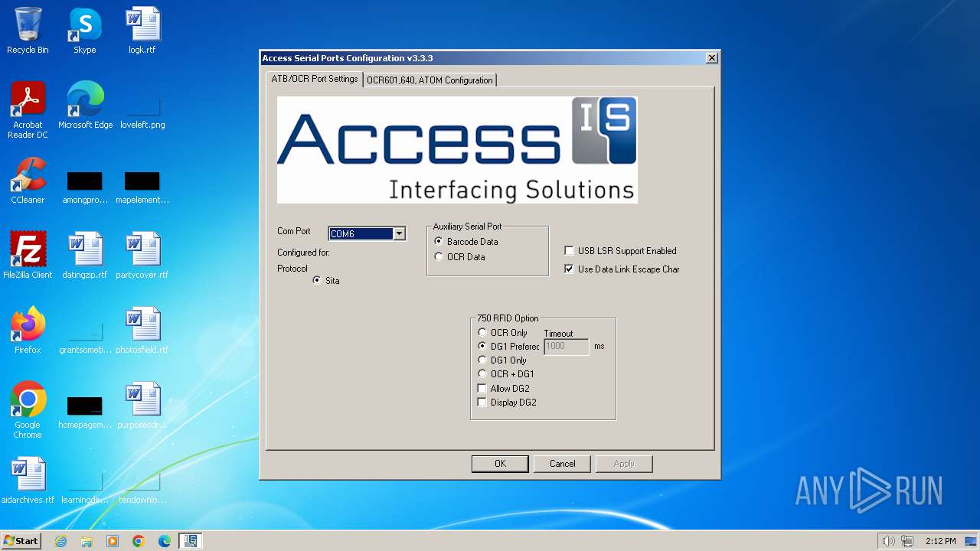The image size is (980, 551).
Task: Close the Access Serial Ports Configuration dialog
Action: point(712,58)
